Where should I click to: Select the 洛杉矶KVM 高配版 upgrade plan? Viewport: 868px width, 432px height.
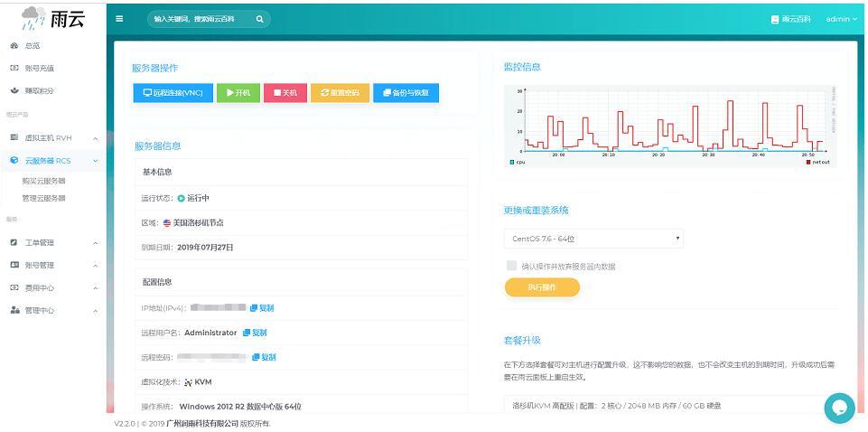coord(668,407)
